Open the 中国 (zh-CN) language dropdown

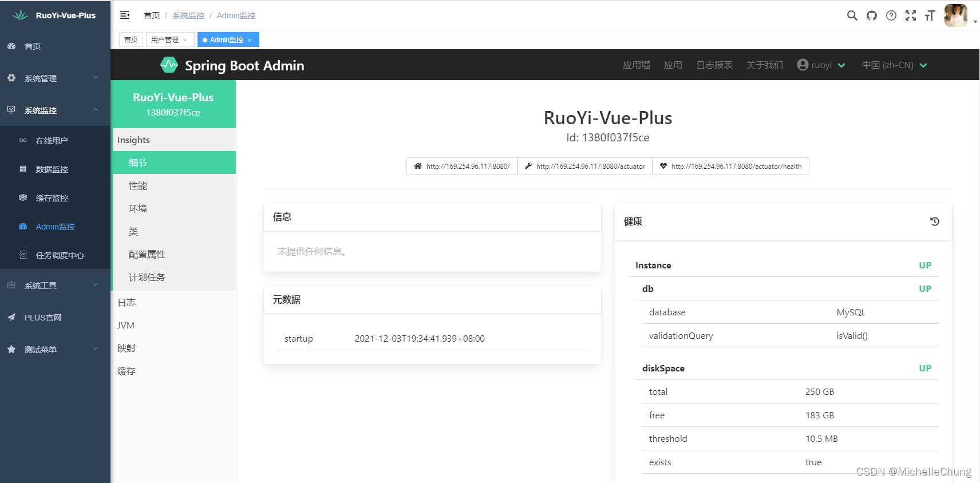click(x=894, y=65)
